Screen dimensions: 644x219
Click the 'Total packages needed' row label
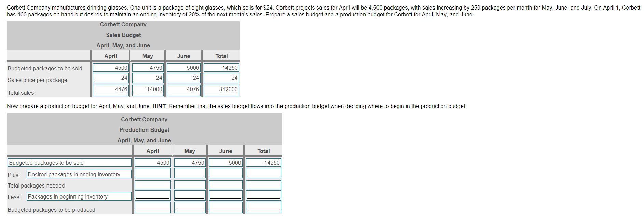36,186
